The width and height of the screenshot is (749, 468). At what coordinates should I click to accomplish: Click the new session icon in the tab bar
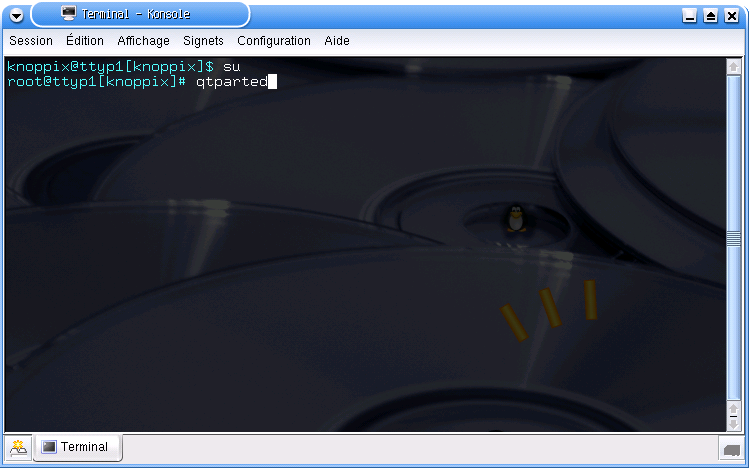(x=18, y=447)
